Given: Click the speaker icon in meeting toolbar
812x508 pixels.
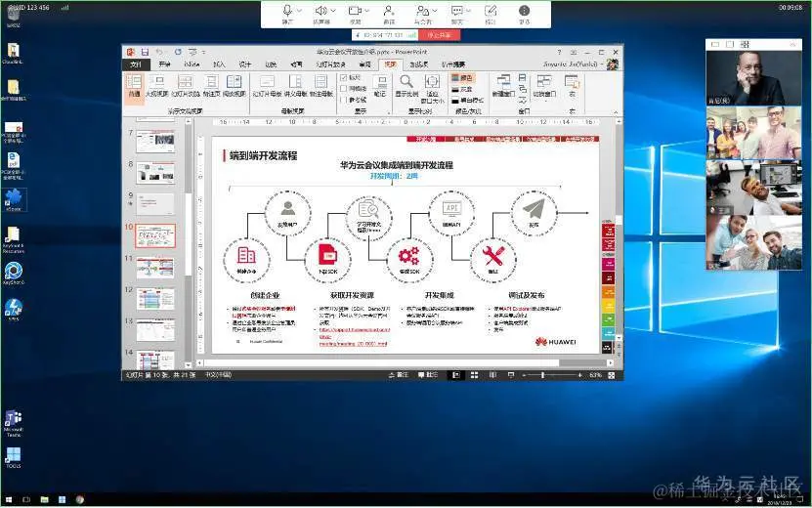Looking at the screenshot, I should pos(321,11).
